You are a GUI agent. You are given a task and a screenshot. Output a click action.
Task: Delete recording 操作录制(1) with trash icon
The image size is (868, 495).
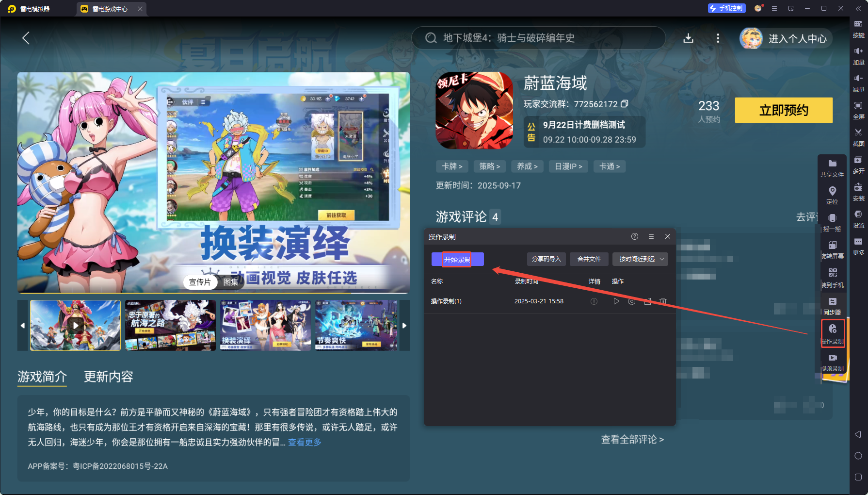(x=663, y=301)
